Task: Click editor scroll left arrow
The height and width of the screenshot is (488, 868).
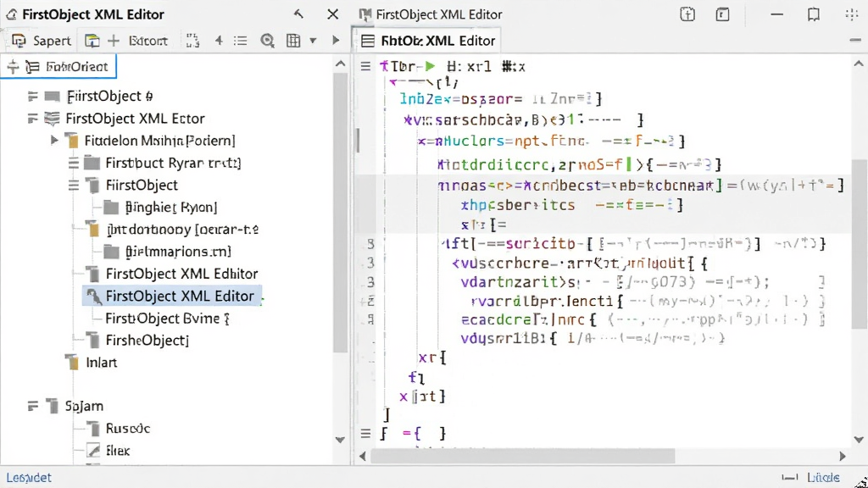Action: [x=363, y=457]
